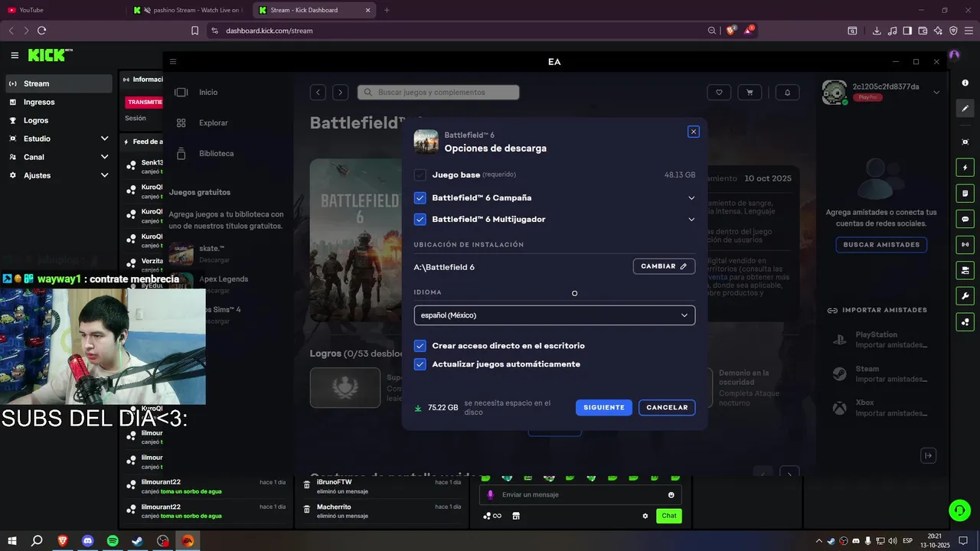This screenshot has width=980, height=551.
Task: Open the español (México) language dropdown
Action: [554, 315]
